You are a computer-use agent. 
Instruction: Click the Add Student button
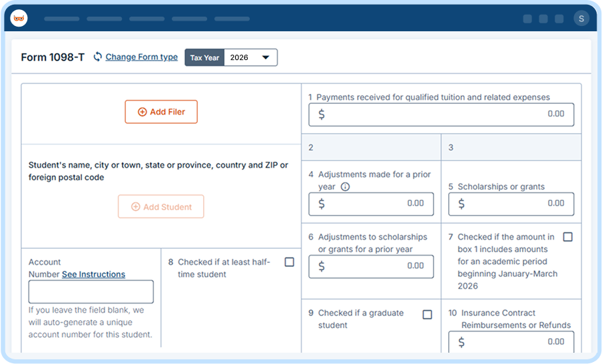click(161, 207)
